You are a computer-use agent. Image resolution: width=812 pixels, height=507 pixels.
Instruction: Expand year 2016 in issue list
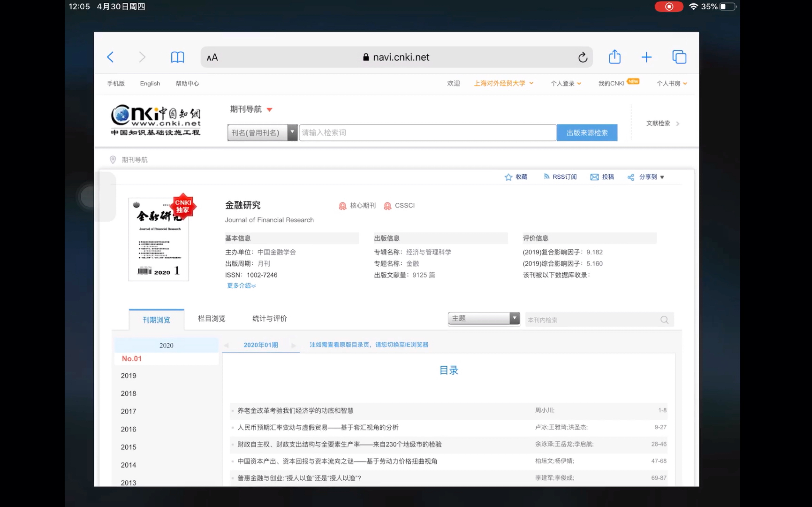[129, 429]
